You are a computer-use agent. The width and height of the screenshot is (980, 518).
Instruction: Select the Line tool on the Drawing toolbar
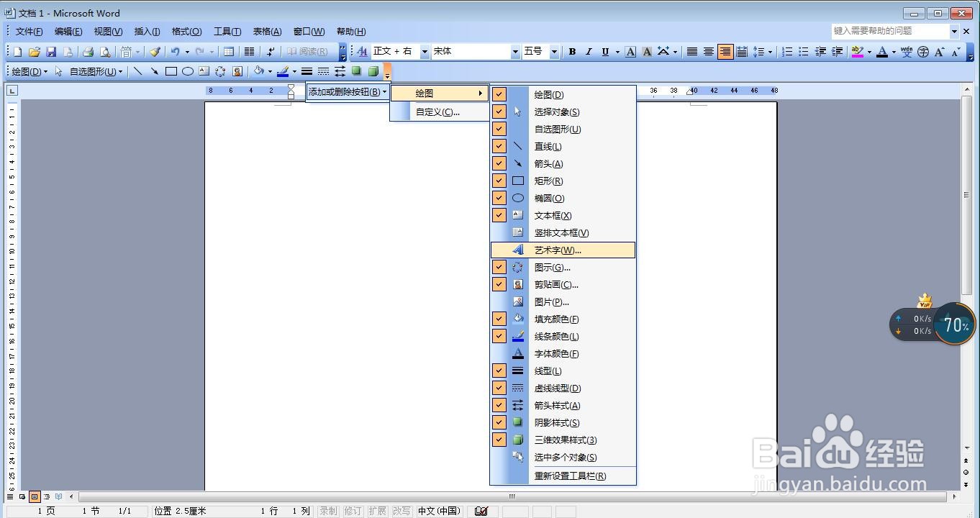point(137,71)
